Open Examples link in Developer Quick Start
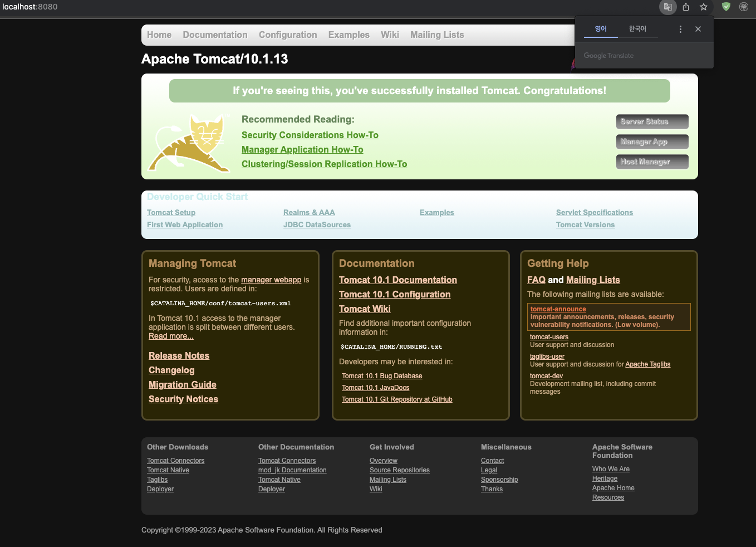Viewport: 756px width, 547px height. (437, 212)
